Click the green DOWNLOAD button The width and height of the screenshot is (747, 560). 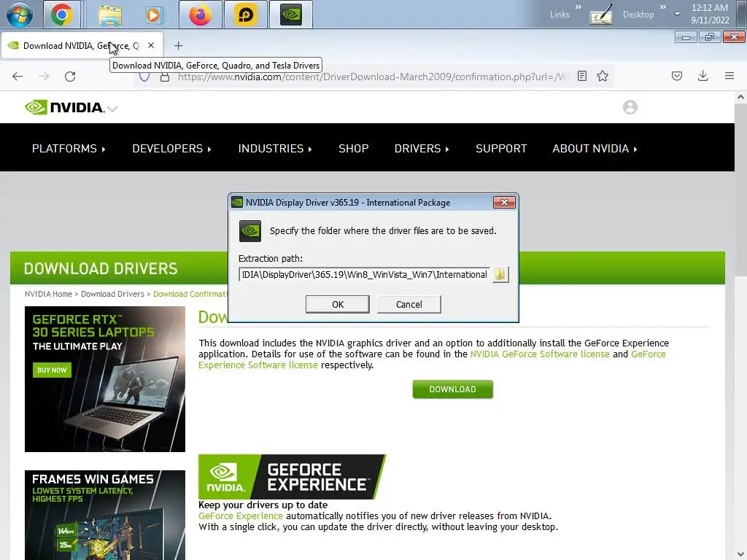[452, 389]
